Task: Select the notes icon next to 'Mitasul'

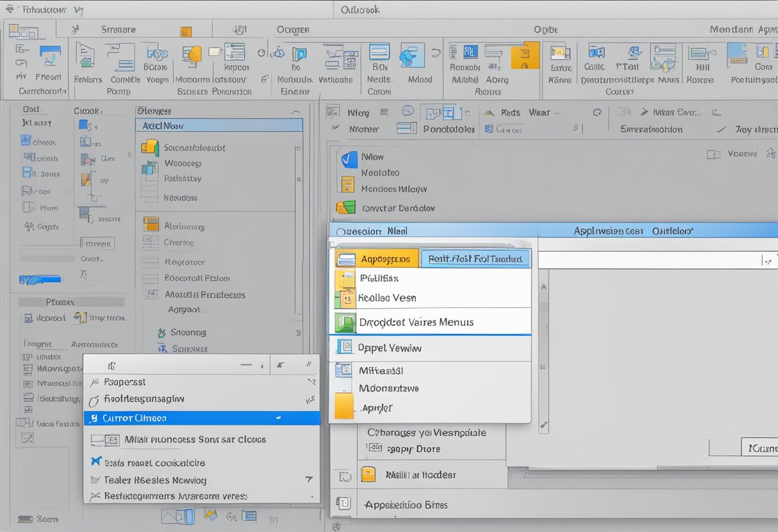Action: click(344, 370)
